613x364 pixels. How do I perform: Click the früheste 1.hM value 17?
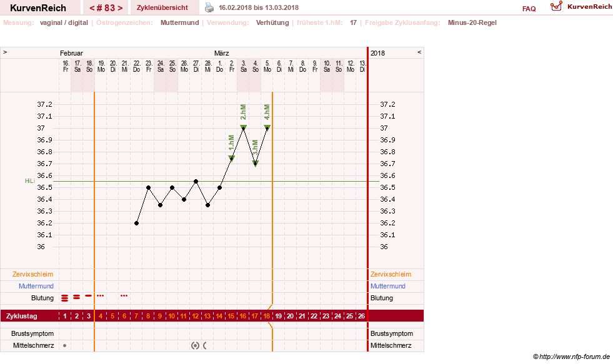pos(353,22)
